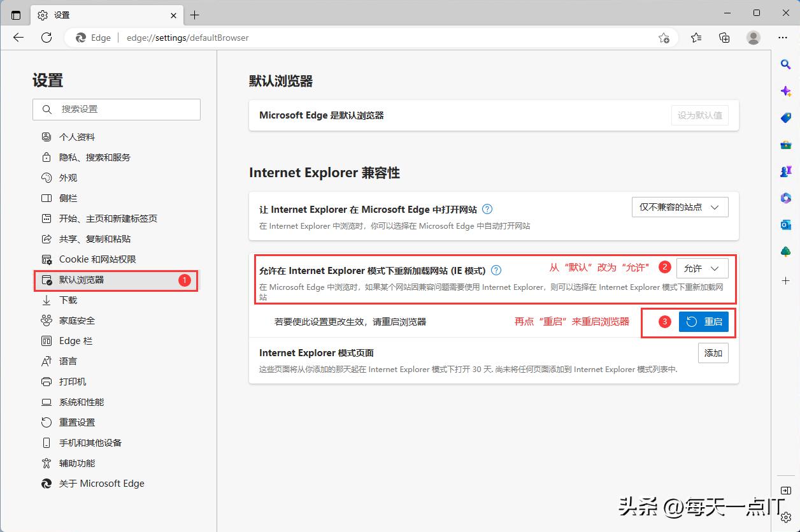Viewport: 800px width, 532px height.
Task: Open the 关于 Microsoft Edge page
Action: (101, 483)
